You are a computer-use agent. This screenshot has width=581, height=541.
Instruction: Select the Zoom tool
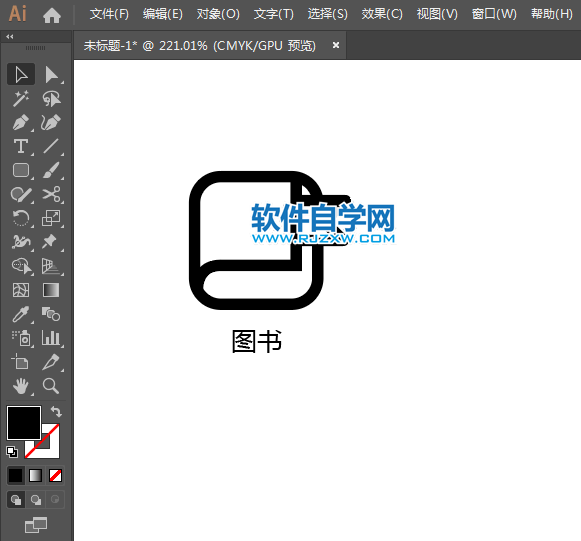point(51,386)
